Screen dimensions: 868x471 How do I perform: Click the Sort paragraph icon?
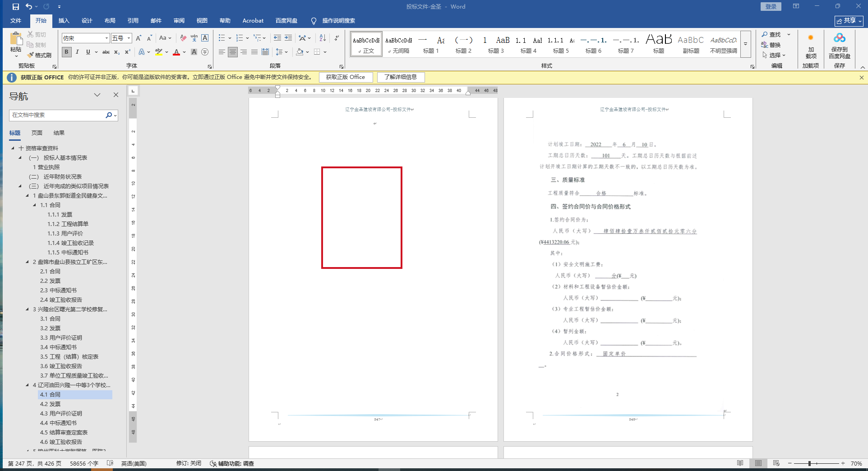322,38
